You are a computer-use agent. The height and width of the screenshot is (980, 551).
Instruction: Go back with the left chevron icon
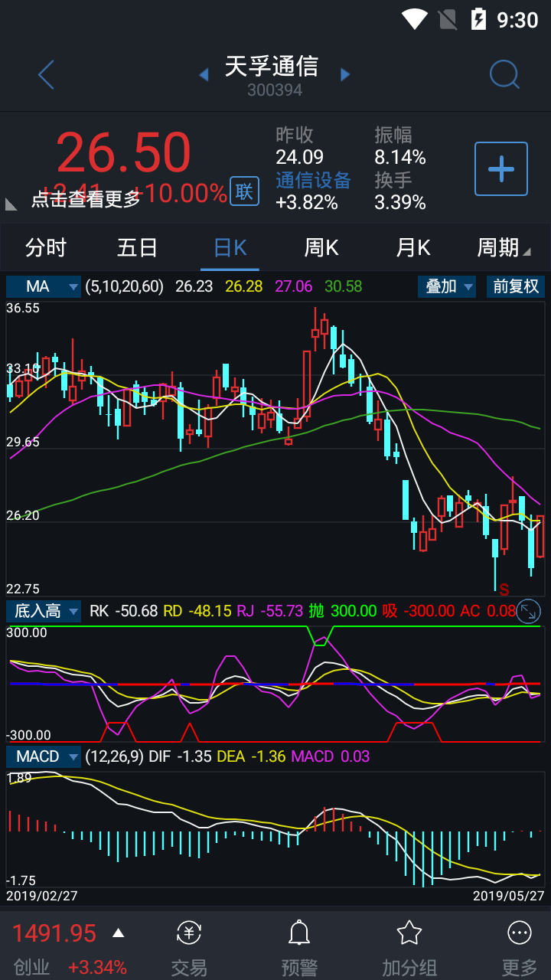(47, 74)
